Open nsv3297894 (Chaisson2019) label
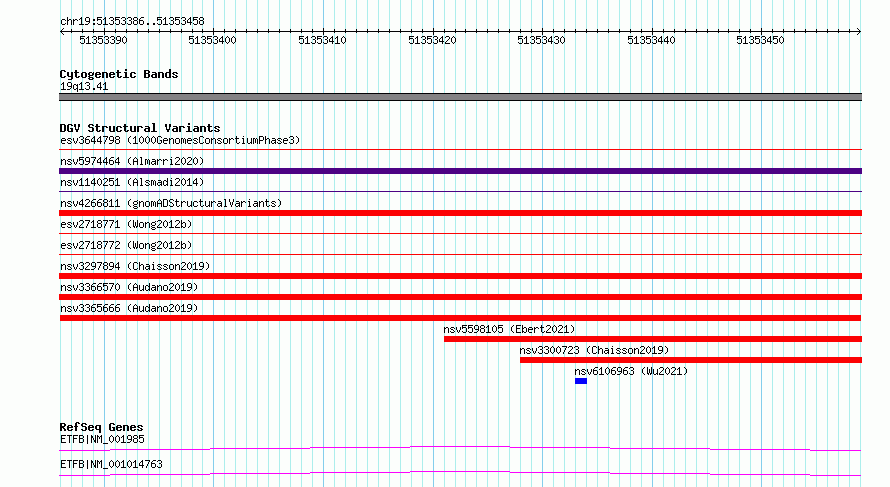890x487 pixels. 135,266
